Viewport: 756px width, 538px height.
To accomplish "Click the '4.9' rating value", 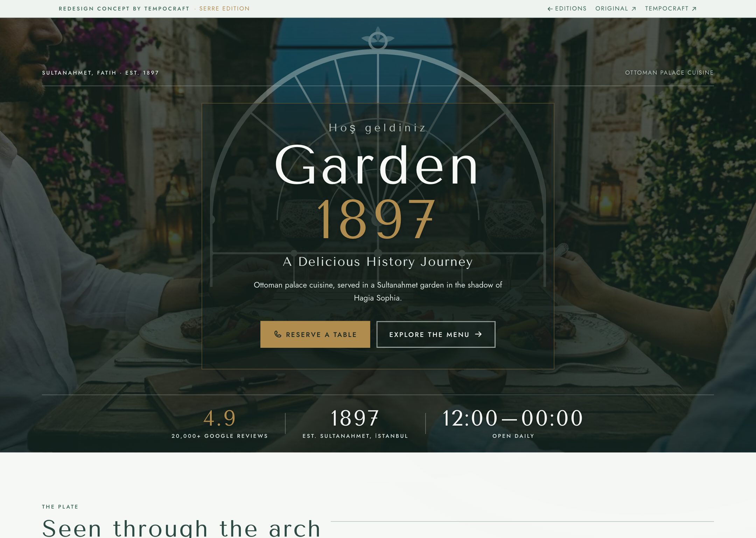I will (219, 418).
